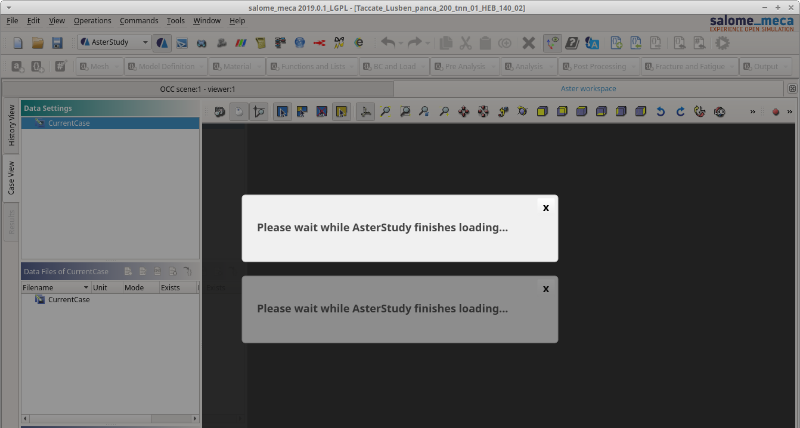Launch the ParaVis rainbow-stripes module icon
The width and height of the screenshot is (800, 428).
point(241,43)
